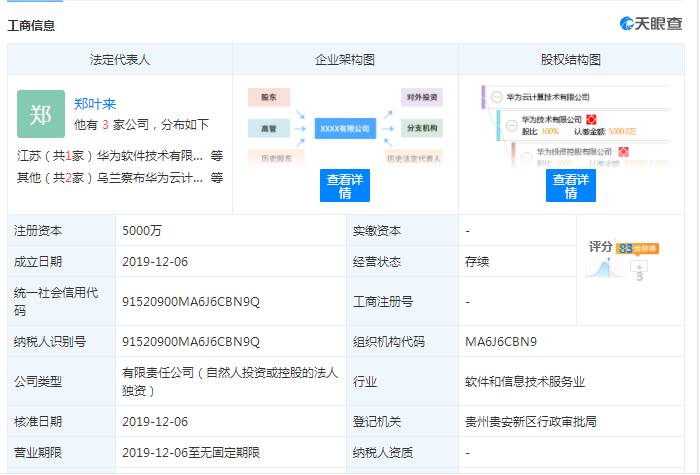Image resolution: width=700 pixels, height=475 pixels.
Task: Click the 实缴资本 label cell
Action: [x=402, y=230]
